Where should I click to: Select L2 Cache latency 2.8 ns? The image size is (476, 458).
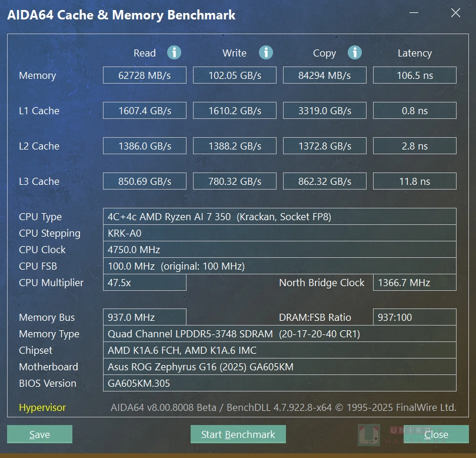pos(415,146)
